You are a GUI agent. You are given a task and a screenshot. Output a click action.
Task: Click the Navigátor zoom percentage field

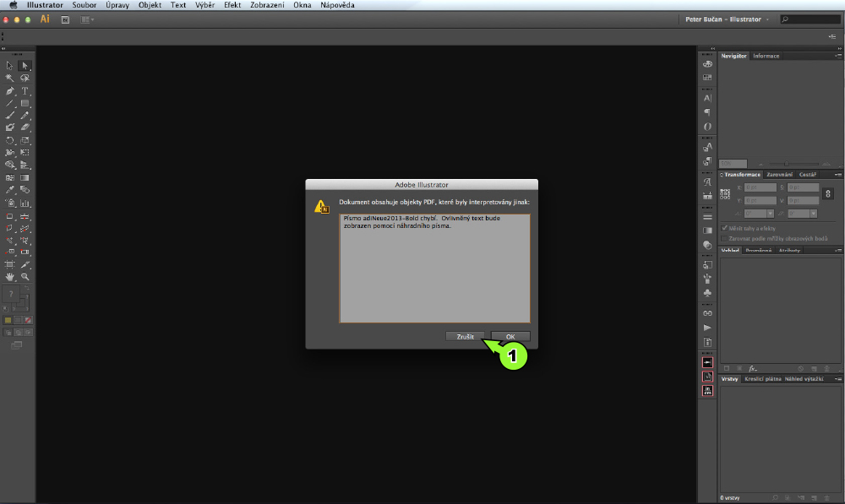click(733, 163)
